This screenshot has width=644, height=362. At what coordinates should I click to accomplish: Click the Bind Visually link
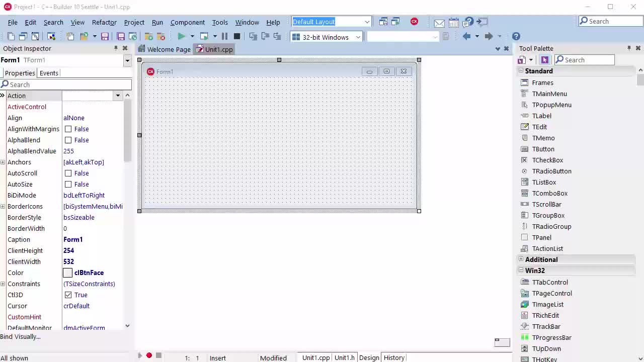(x=21, y=336)
